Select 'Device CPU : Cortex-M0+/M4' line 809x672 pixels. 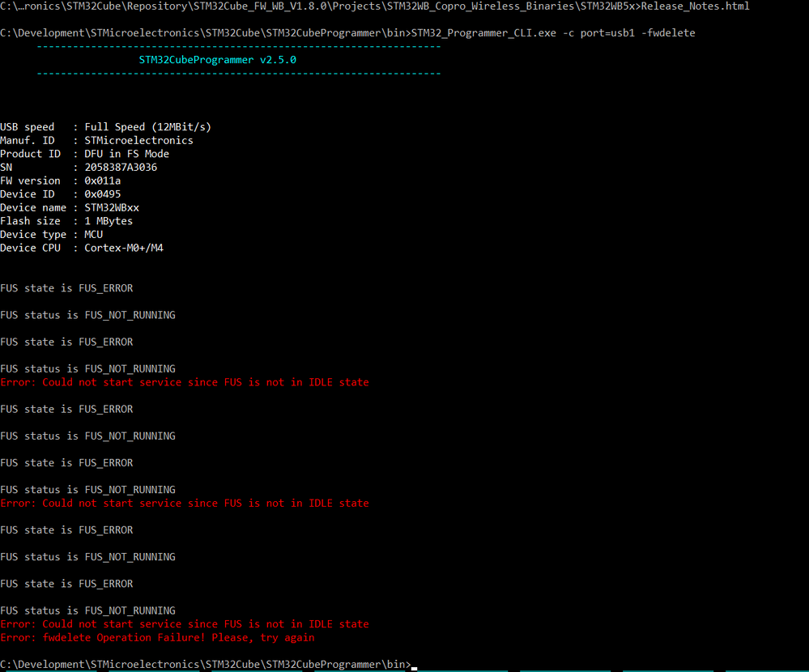[82, 248]
